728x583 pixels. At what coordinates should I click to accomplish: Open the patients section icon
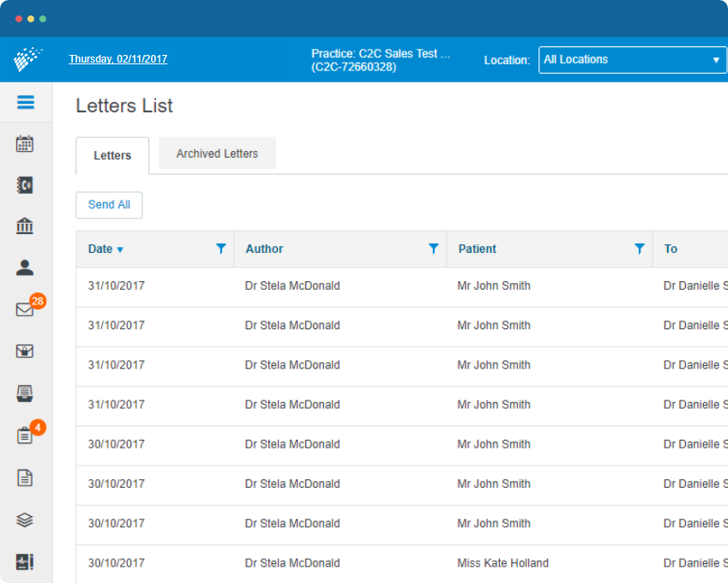click(25, 267)
